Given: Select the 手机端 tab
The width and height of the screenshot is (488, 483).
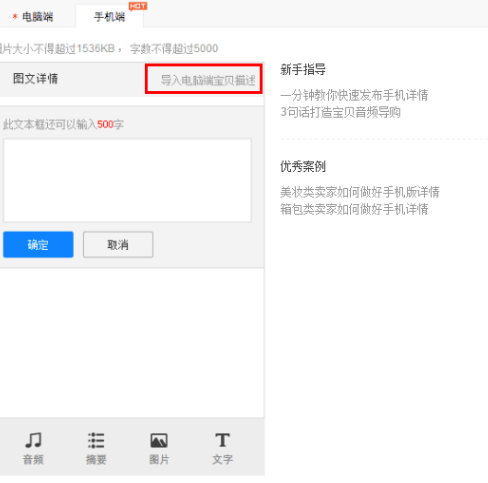Looking at the screenshot, I should coord(110,16).
